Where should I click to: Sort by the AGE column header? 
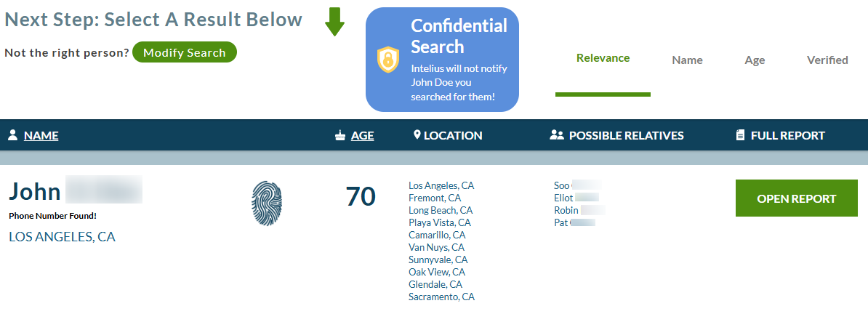pos(363,135)
